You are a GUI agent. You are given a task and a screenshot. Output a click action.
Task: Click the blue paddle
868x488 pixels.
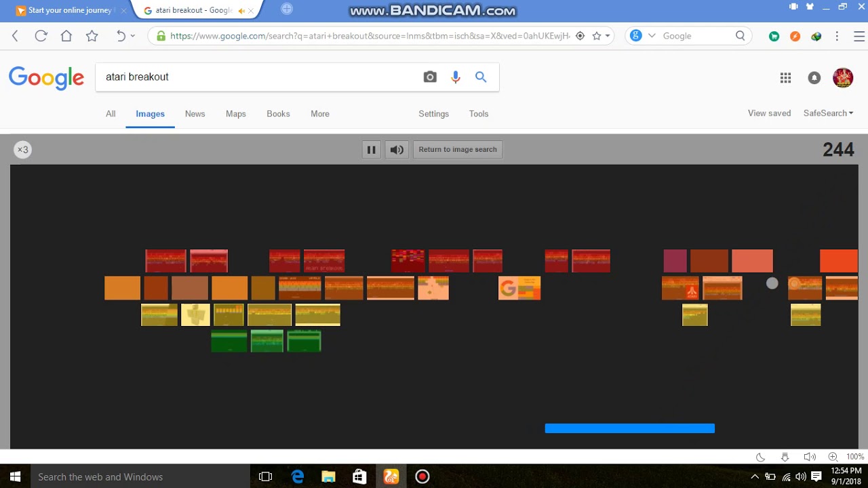pos(630,428)
